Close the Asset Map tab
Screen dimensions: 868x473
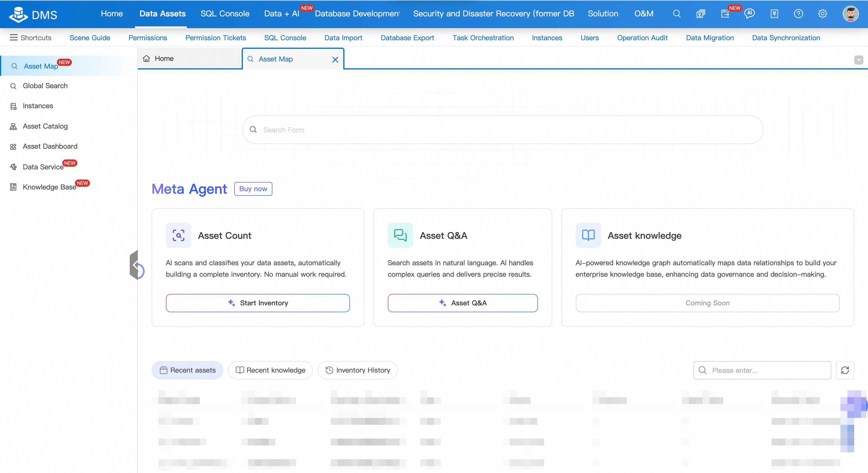coord(335,60)
